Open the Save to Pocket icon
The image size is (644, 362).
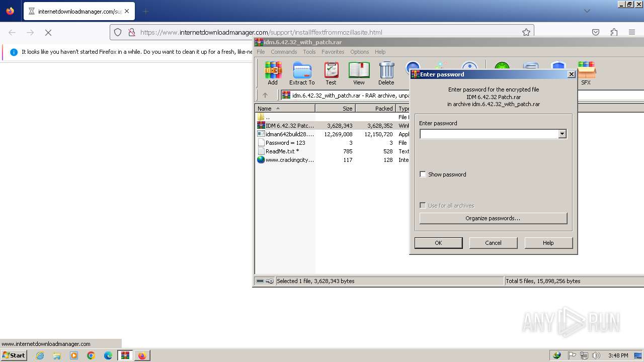[596, 32]
